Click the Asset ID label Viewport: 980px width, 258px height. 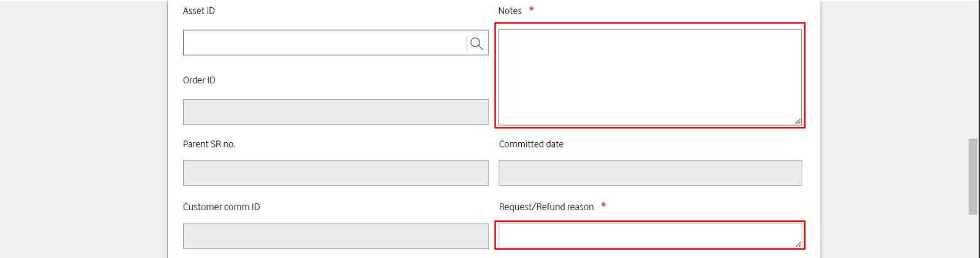tap(199, 11)
